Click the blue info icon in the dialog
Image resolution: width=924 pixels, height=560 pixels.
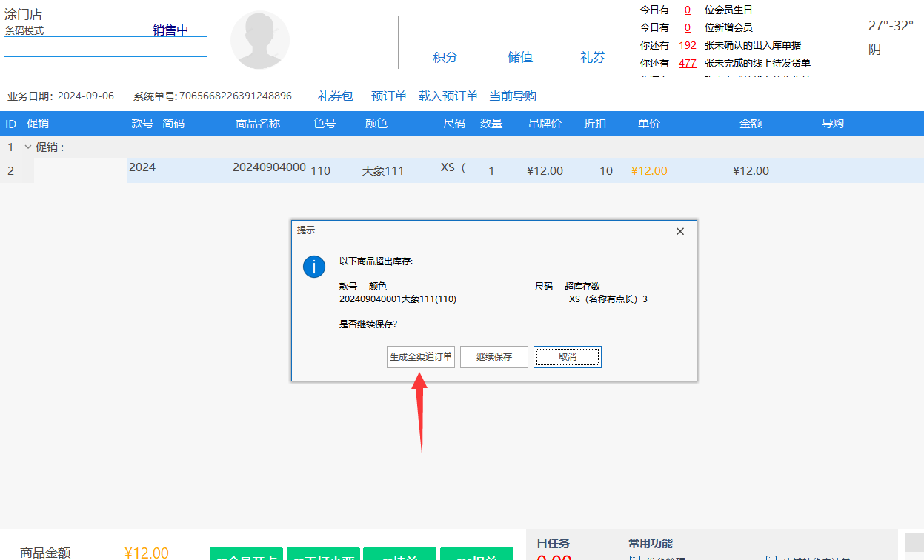314,267
